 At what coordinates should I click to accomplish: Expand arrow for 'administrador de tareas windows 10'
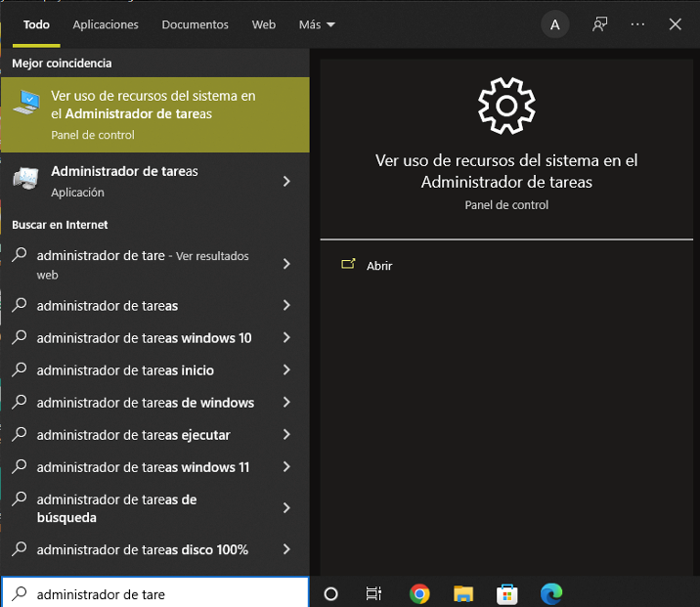(x=286, y=338)
